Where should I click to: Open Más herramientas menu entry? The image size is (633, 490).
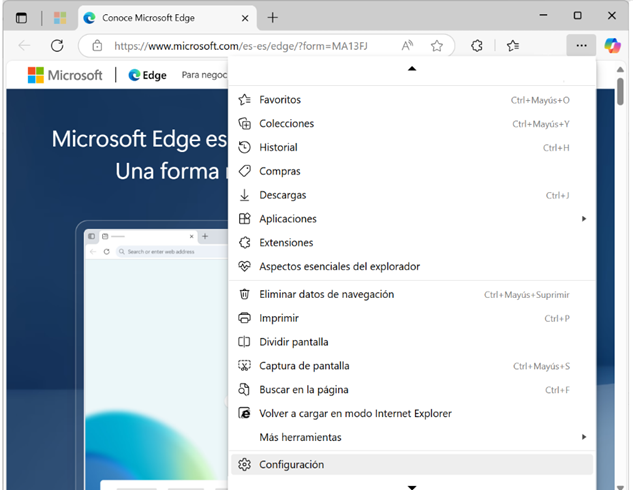click(412, 437)
